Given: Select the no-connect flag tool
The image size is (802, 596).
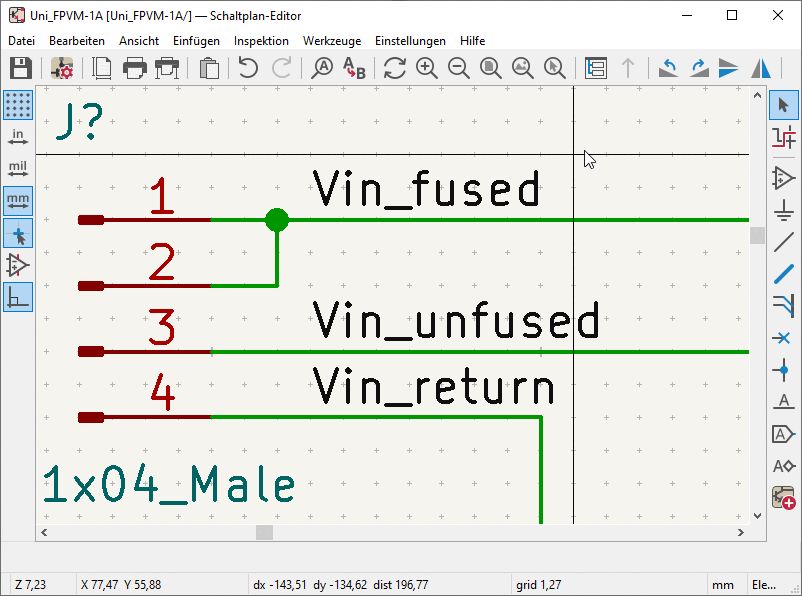Looking at the screenshot, I should (783, 338).
